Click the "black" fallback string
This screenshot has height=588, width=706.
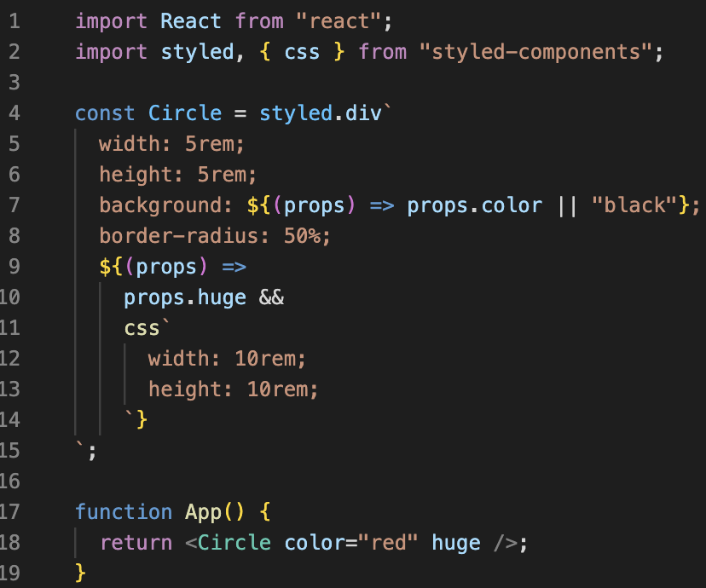[634, 205]
